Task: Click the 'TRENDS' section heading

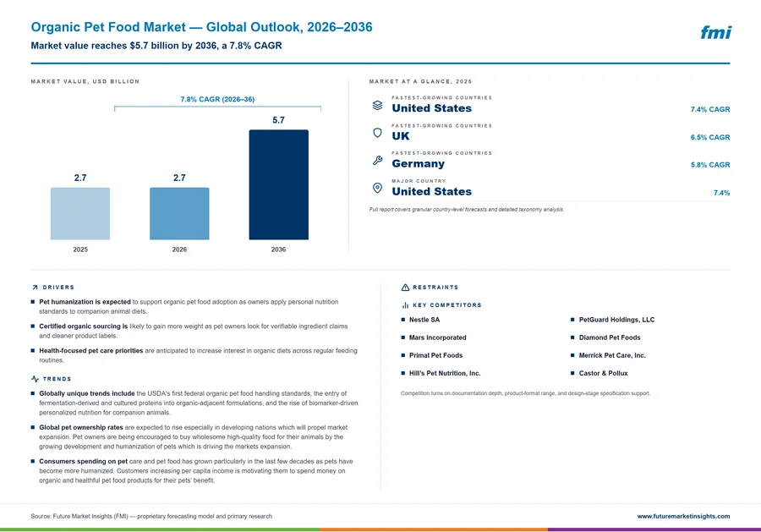Action: tap(57, 379)
